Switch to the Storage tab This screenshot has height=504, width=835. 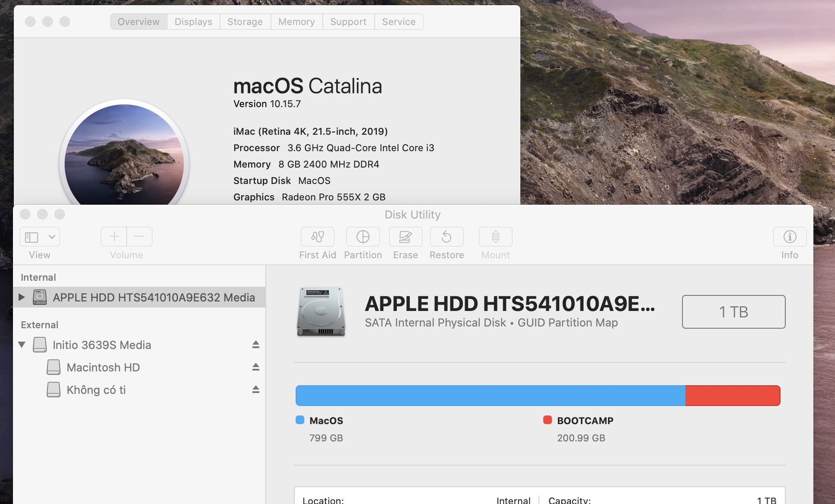pyautogui.click(x=245, y=21)
